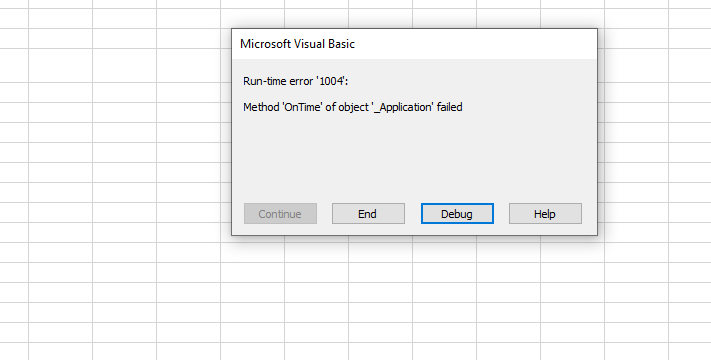Click the "Method 'OnTime' of object '_Application' failed" message
The image size is (711, 360).
pyautogui.click(x=353, y=107)
